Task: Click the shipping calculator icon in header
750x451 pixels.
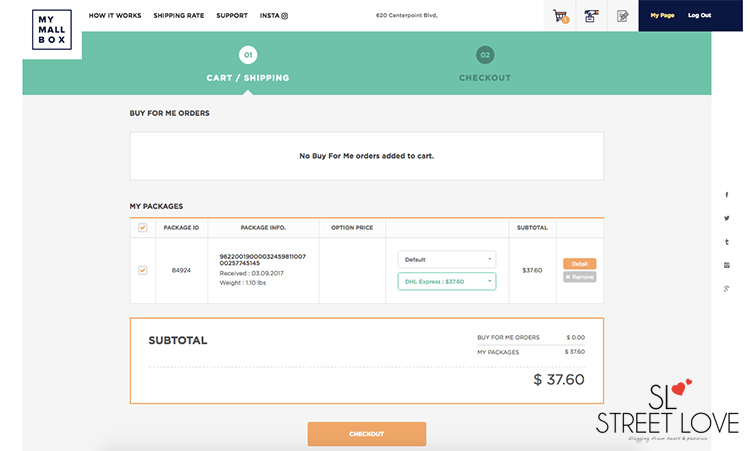Action: (591, 16)
